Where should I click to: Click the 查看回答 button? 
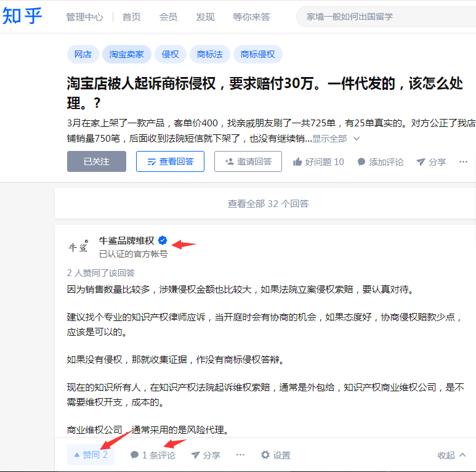click(170, 161)
